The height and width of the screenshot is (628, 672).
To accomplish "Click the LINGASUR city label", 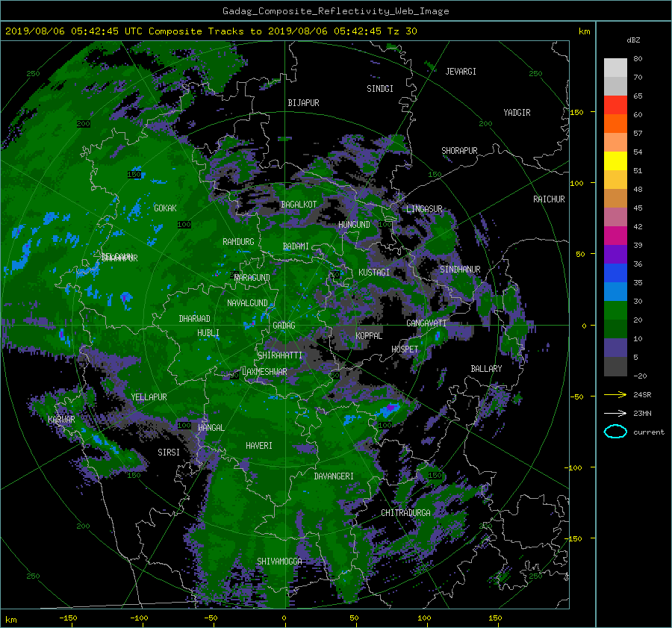I will [424, 209].
